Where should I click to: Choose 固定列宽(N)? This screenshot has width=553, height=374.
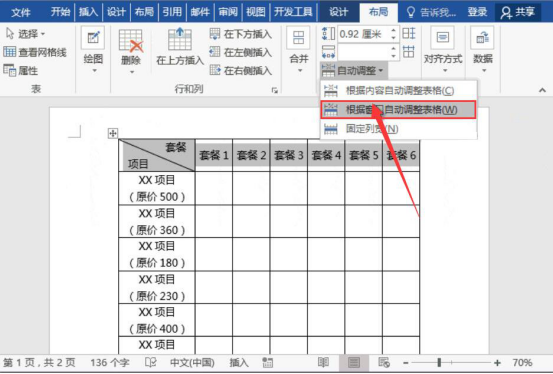(399, 129)
